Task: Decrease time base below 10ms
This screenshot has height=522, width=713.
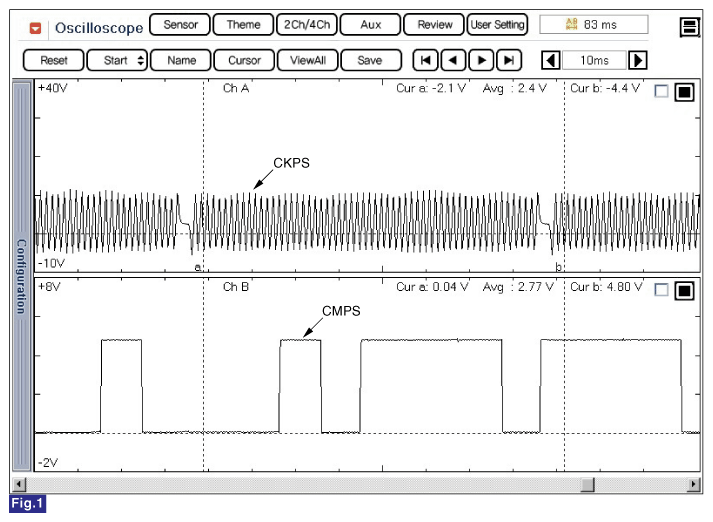Action: [x=550, y=60]
